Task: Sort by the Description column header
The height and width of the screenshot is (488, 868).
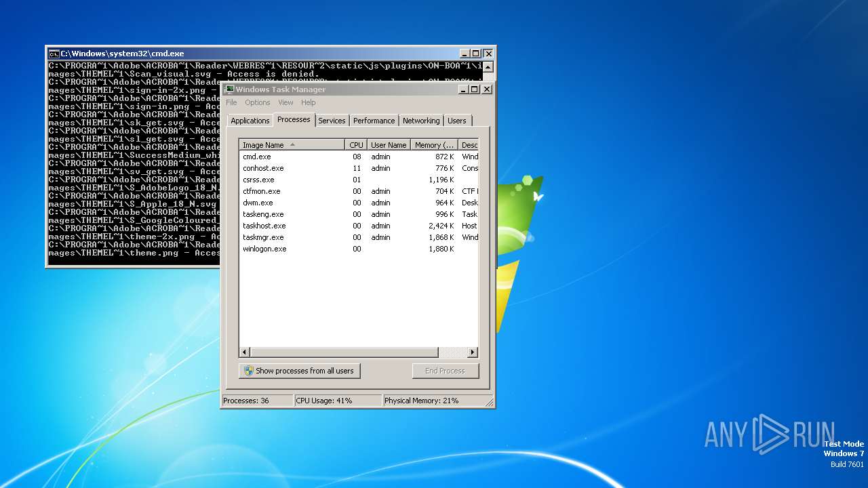Action: (x=469, y=145)
